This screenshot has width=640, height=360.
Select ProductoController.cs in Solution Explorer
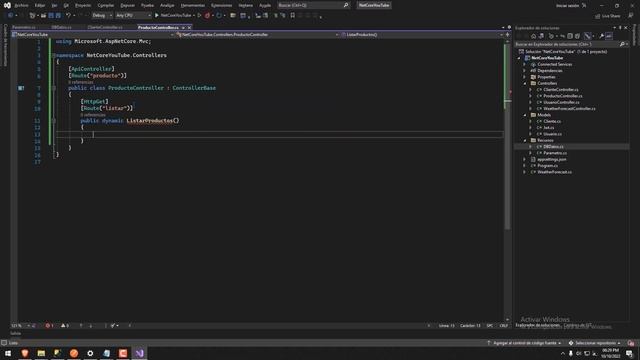[562, 96]
